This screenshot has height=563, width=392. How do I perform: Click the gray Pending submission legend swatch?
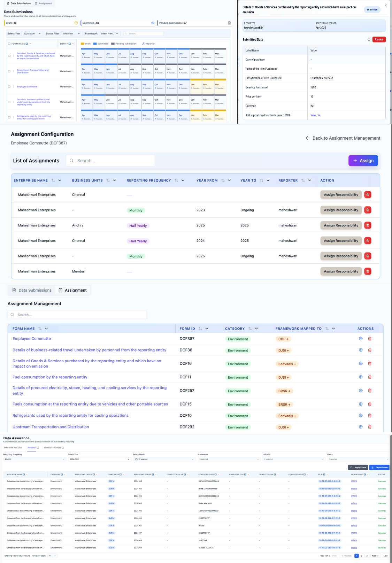(x=113, y=44)
